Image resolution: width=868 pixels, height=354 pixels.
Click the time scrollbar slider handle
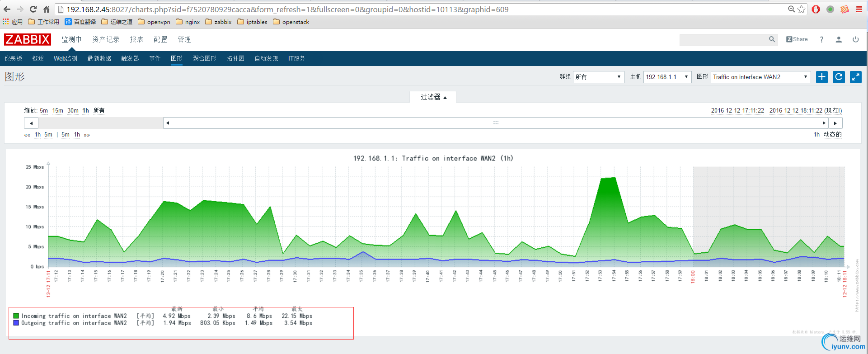pyautogui.click(x=496, y=123)
